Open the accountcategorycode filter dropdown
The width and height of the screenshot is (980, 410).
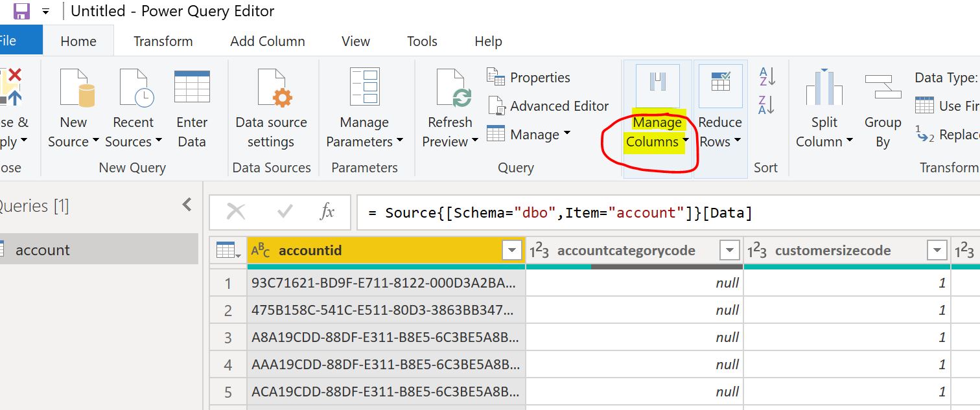tap(730, 251)
